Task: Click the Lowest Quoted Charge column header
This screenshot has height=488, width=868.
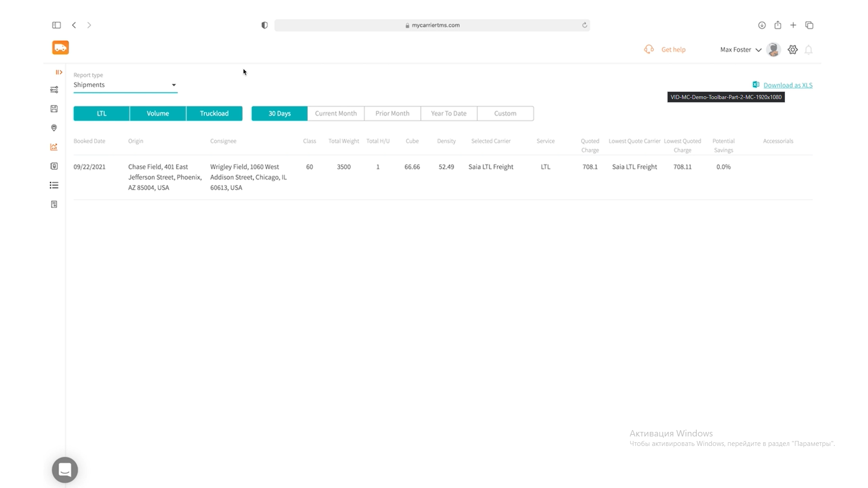Action: [x=682, y=145]
